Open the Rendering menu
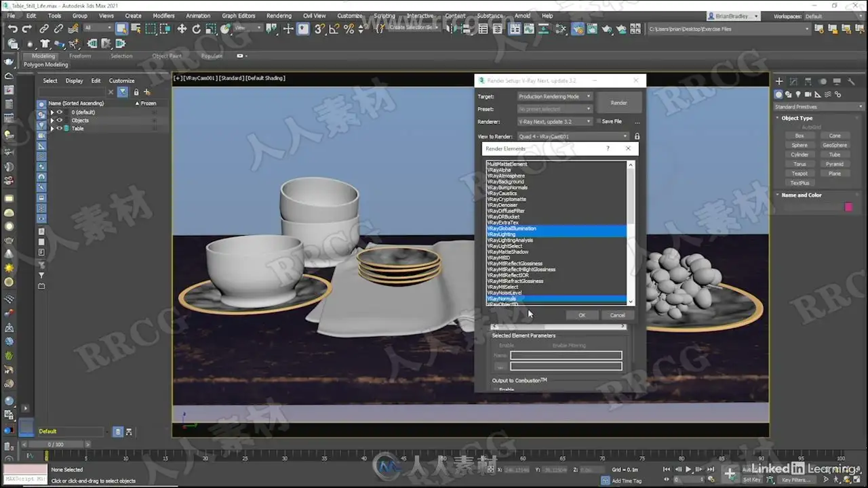Viewport: 868px width, 488px height. [x=279, y=16]
